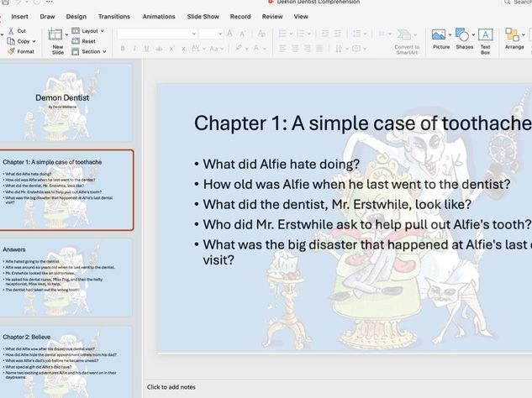Viewport: 532px width, 398px height.
Task: Click the Increase Indent icon
Action: (338, 34)
